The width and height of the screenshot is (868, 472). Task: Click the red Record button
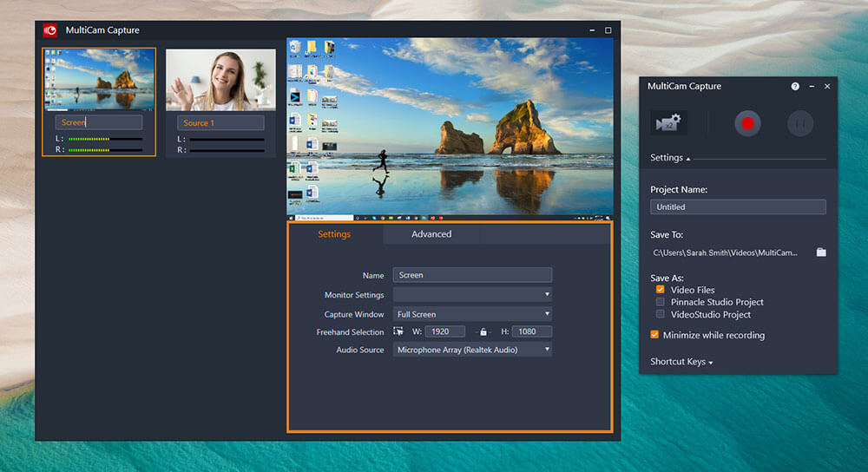747,123
